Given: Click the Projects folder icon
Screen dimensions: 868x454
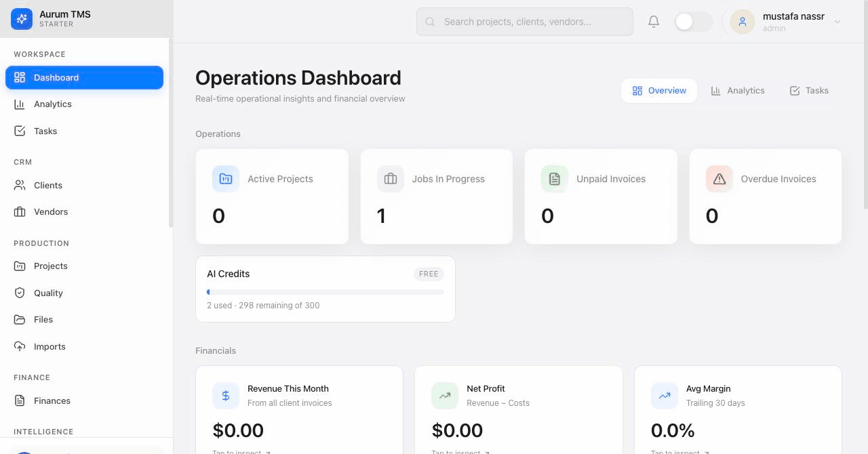Looking at the screenshot, I should pos(20,266).
